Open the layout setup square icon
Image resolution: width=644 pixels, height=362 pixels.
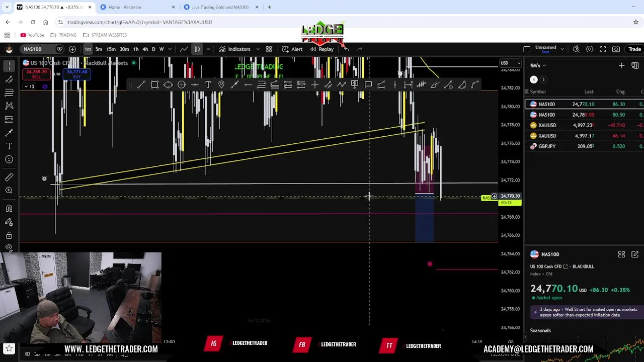click(x=527, y=49)
